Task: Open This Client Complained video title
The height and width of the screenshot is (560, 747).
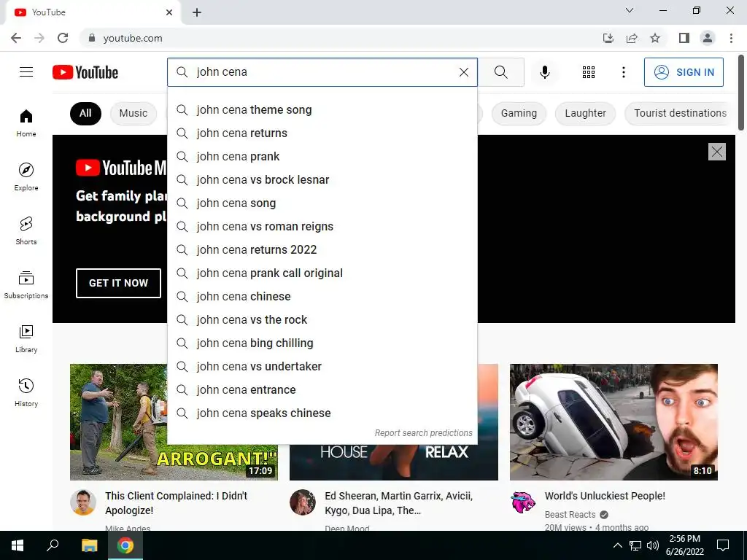Action: pyautogui.click(x=177, y=503)
